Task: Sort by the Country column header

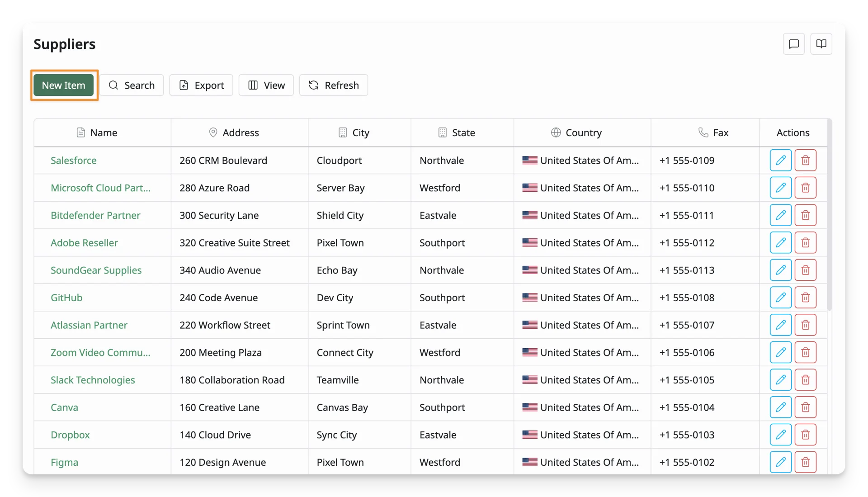Action: click(x=582, y=133)
